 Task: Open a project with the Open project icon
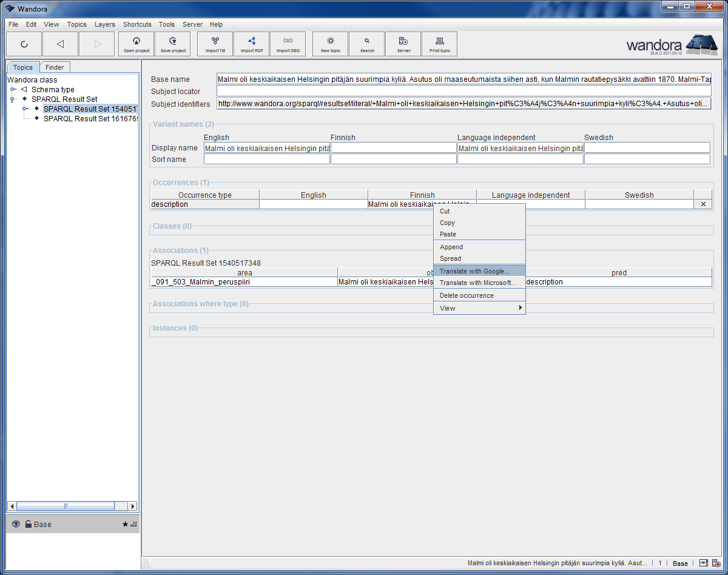(136, 44)
